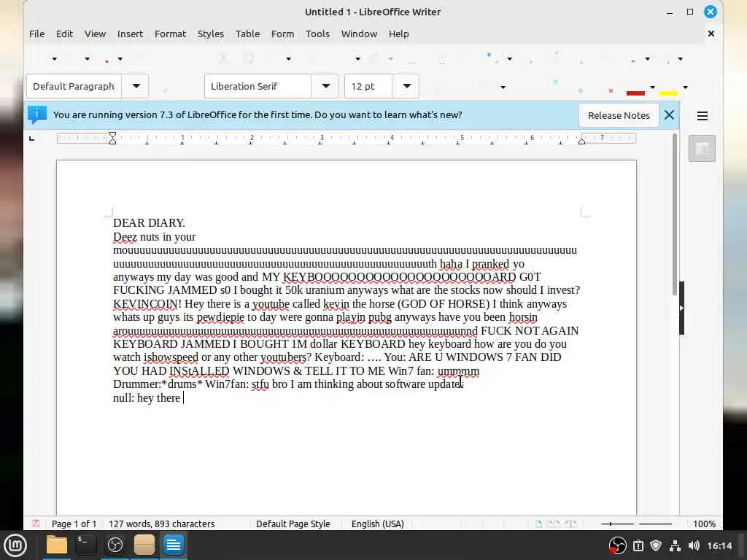The height and width of the screenshot is (560, 747).
Task: Open the Help menu
Action: [x=399, y=34]
